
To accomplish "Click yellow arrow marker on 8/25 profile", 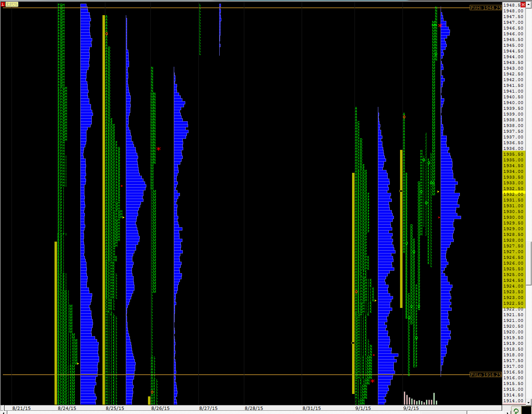I will pos(123,217).
